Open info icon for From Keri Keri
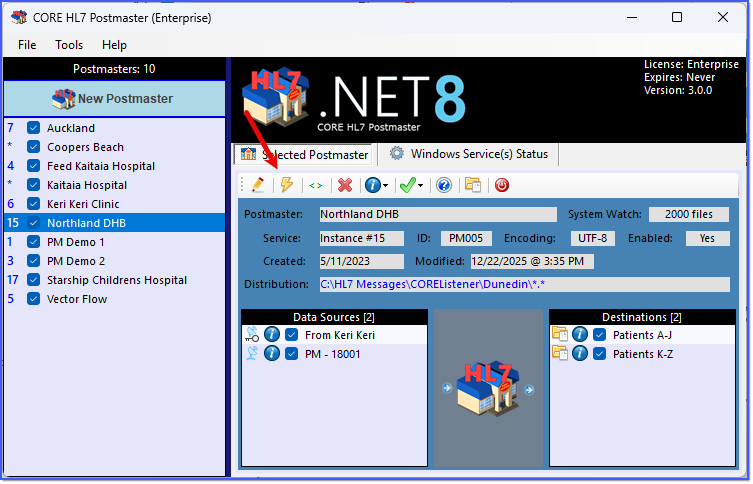This screenshot has width=753, height=484. [x=272, y=335]
